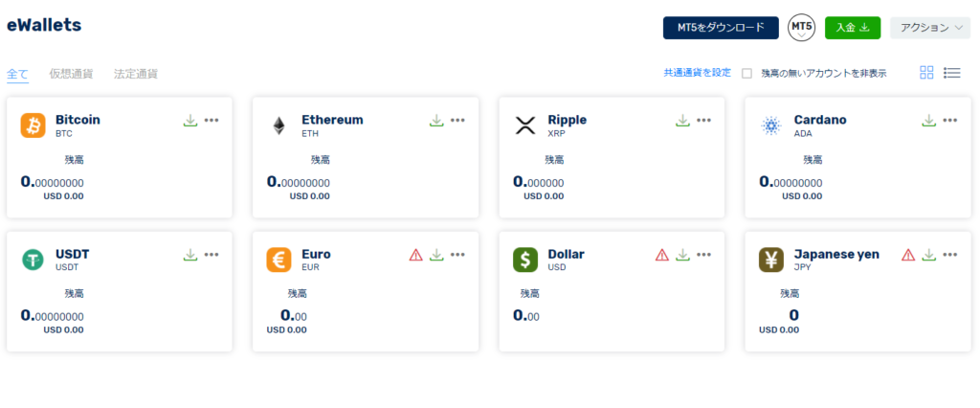Expand the アクション dropdown
Image resolution: width=980 pixels, height=408 pixels.
pyautogui.click(x=930, y=28)
